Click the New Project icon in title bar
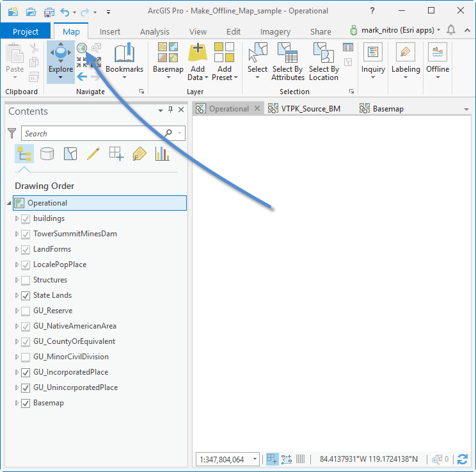This screenshot has height=472, width=476. [13, 12]
